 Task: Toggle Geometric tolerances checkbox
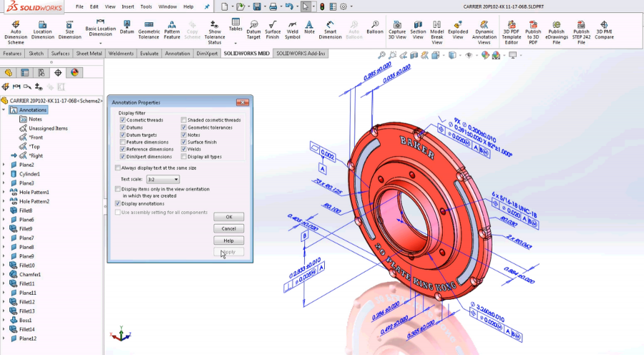click(x=184, y=127)
